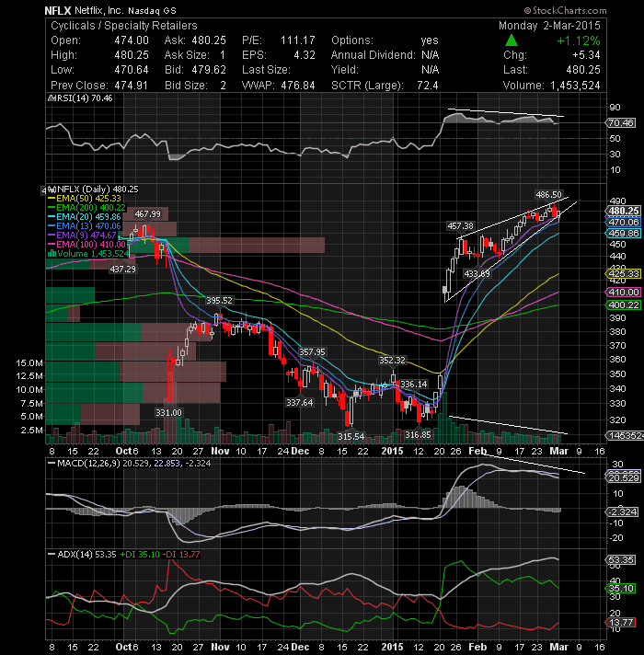Click the Prev Close 474.91 value

pos(132,86)
